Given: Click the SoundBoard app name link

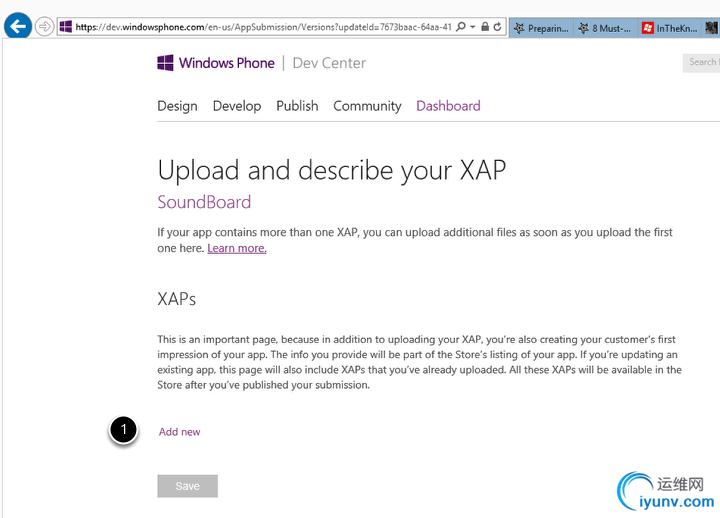Looking at the screenshot, I should (x=204, y=202).
